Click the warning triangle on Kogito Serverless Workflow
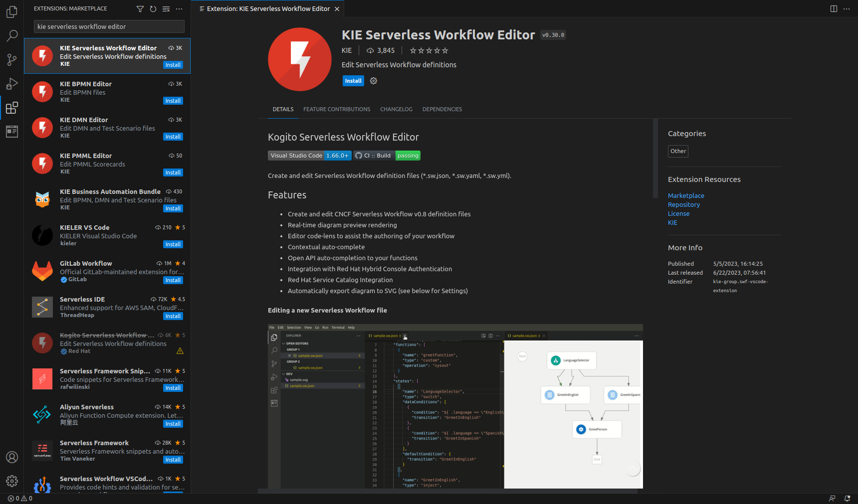 click(x=180, y=350)
